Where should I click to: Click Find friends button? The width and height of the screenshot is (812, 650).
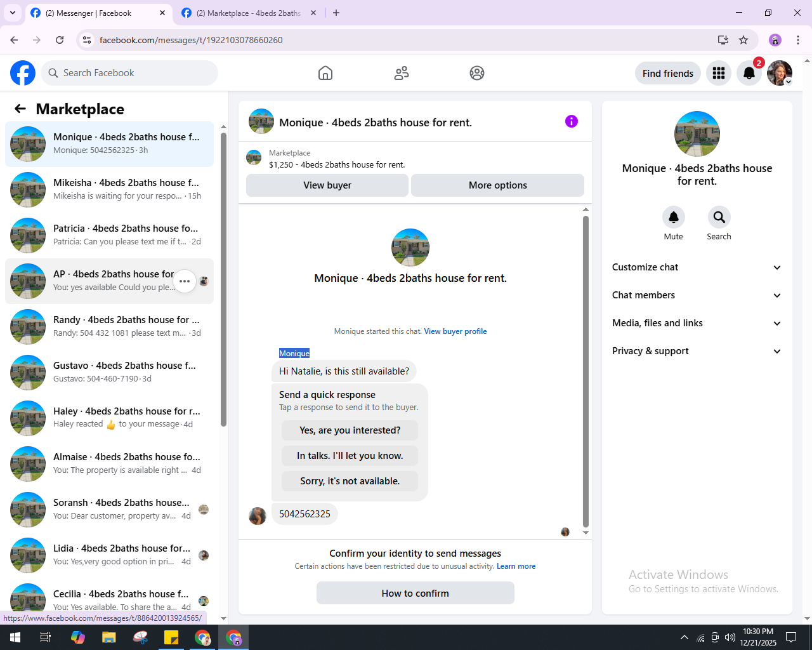668,73
